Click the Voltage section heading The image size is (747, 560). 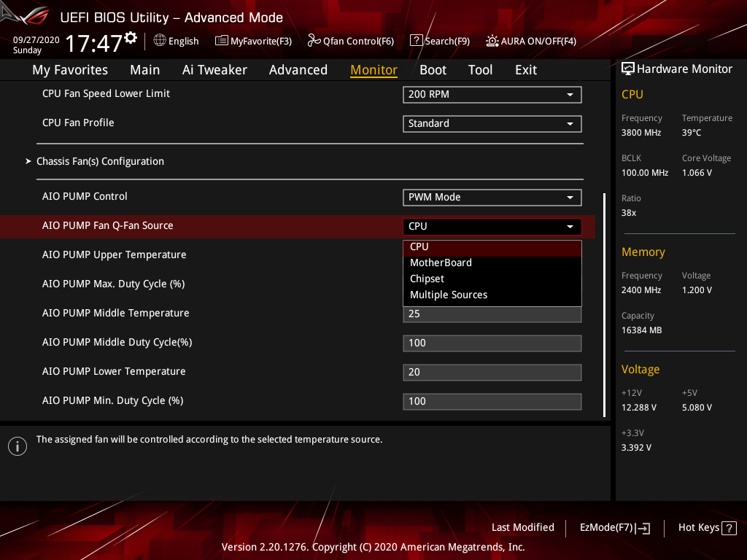pos(640,370)
